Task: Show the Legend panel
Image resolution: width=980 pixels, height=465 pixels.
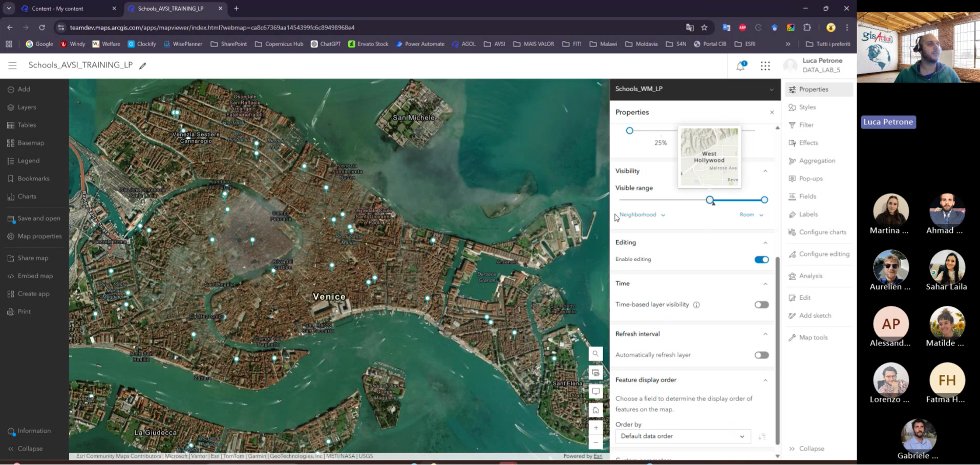Action: click(24, 161)
